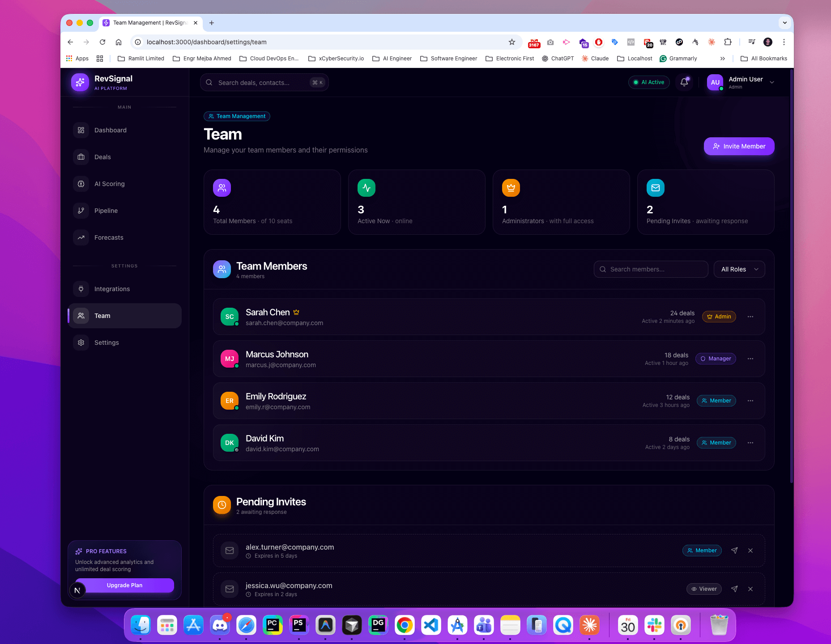Image resolution: width=831 pixels, height=644 pixels.
Task: Open the three-dot menu for Sarah Chen
Action: [750, 317]
